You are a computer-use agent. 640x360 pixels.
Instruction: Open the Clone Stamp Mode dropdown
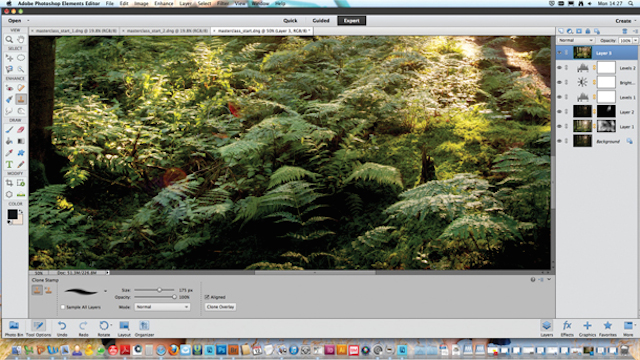click(162, 307)
